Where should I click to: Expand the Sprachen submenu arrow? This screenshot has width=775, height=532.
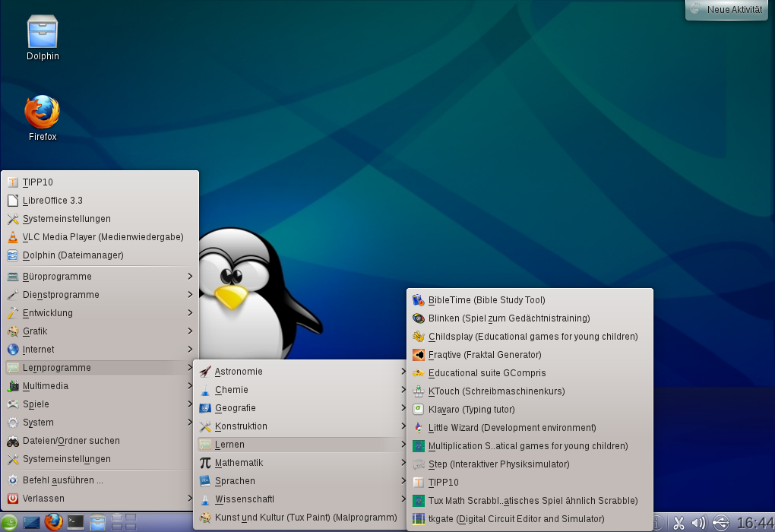403,481
